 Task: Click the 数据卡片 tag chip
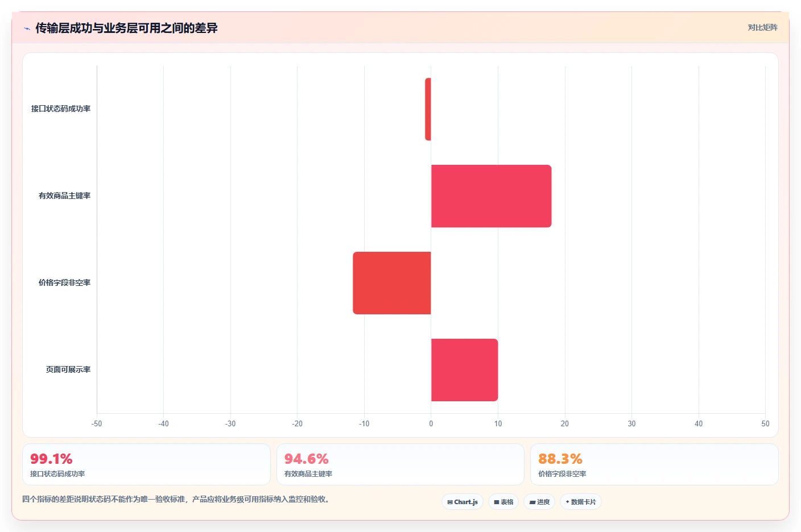tap(581, 502)
